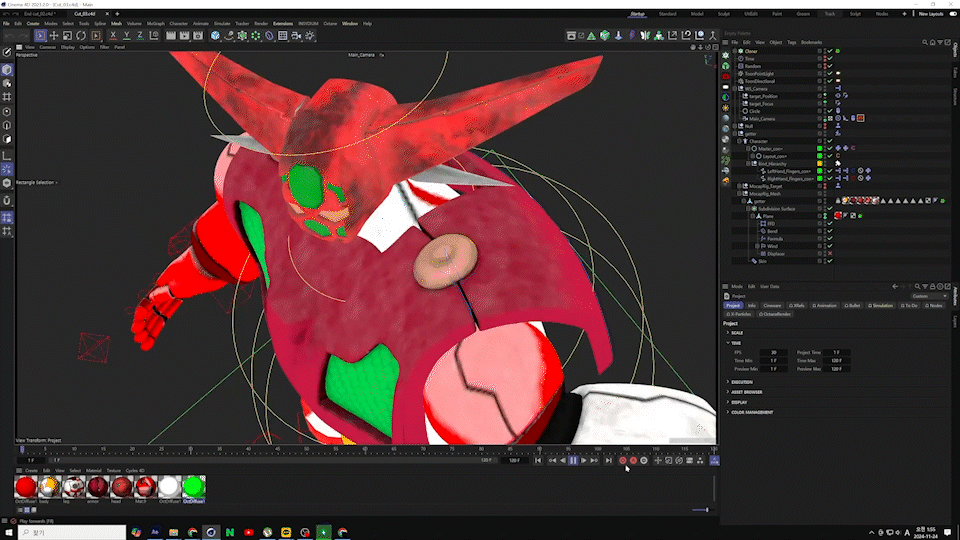Screen dimensions: 960x540
Task: Click the FPS input field
Action: tap(773, 353)
